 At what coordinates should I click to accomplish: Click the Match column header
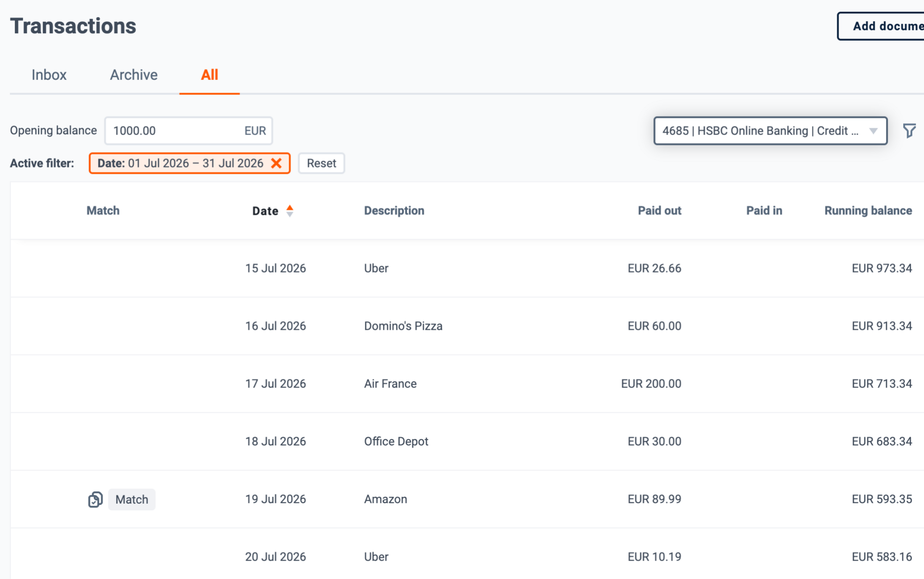[x=103, y=211]
